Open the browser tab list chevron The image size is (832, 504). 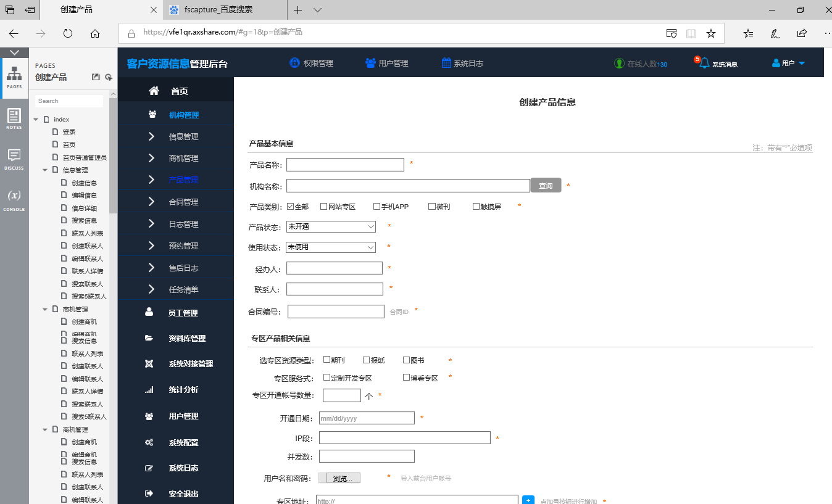[x=318, y=10]
